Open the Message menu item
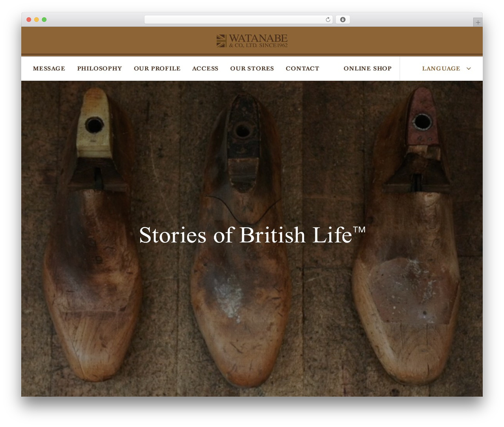Screen dimensions: 504x427 click(x=49, y=69)
